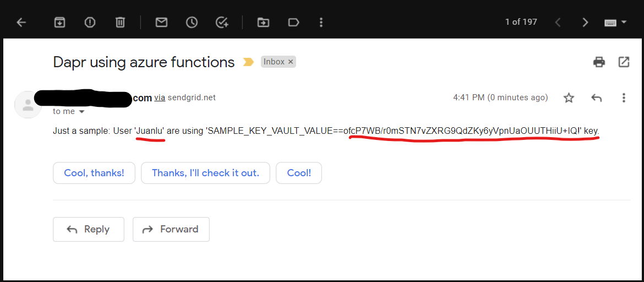
Task: Remove the Inbox label from email
Action: point(291,62)
